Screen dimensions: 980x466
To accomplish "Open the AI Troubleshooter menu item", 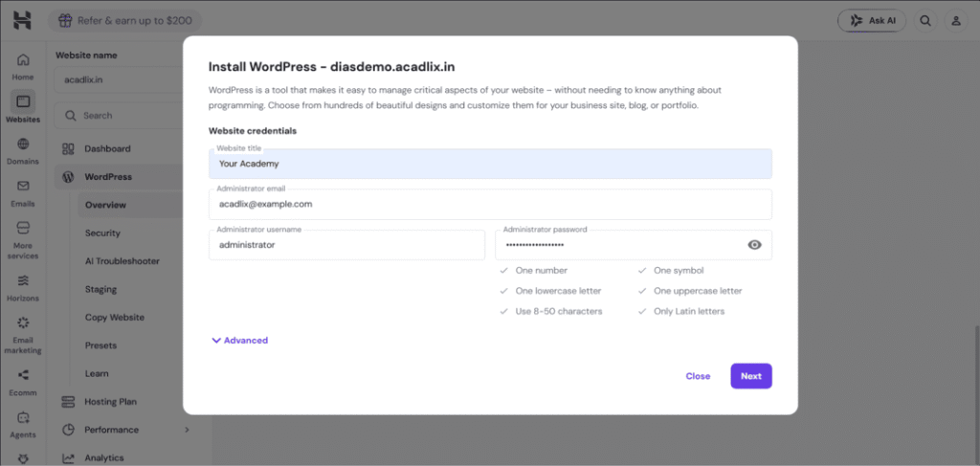I will [122, 261].
